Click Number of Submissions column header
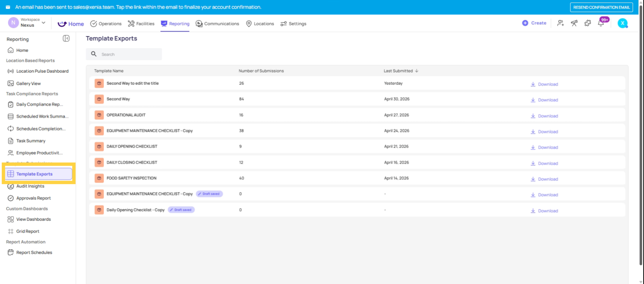Viewport: 644px width, 284px height. (261, 71)
